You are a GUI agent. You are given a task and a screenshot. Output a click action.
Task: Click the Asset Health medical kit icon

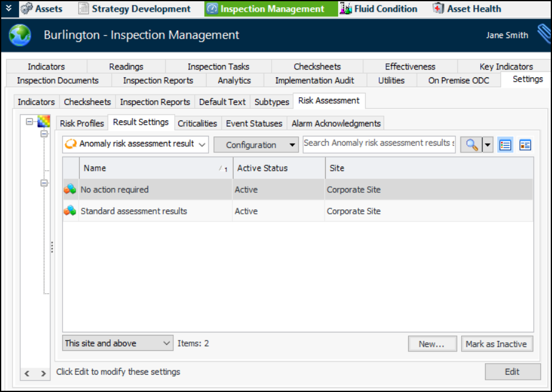point(438,9)
